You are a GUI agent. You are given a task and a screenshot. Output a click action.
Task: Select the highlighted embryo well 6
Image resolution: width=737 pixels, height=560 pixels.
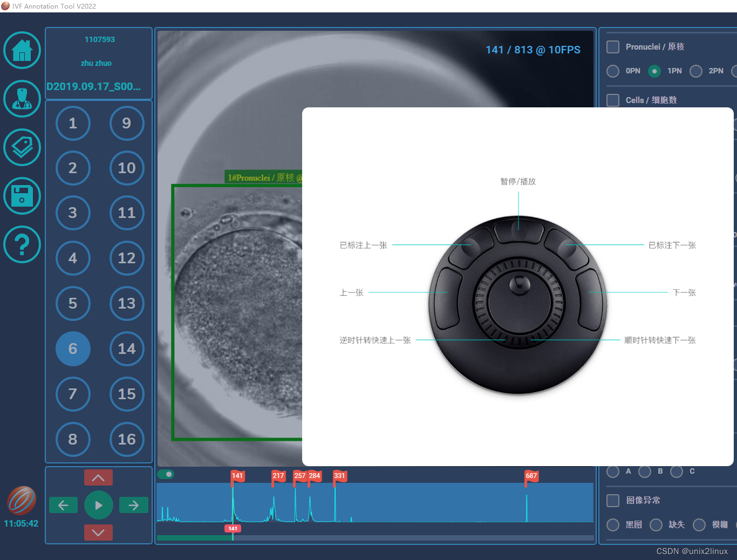[x=73, y=349]
